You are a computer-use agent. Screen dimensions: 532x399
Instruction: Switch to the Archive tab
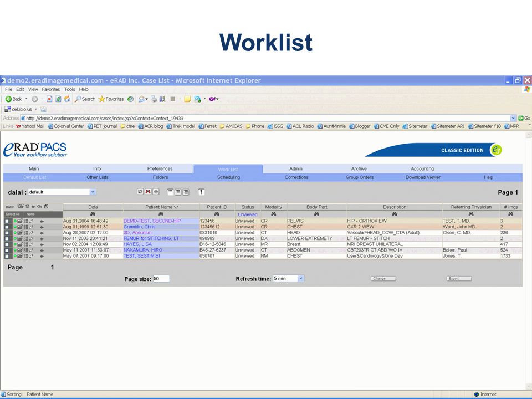359,168
